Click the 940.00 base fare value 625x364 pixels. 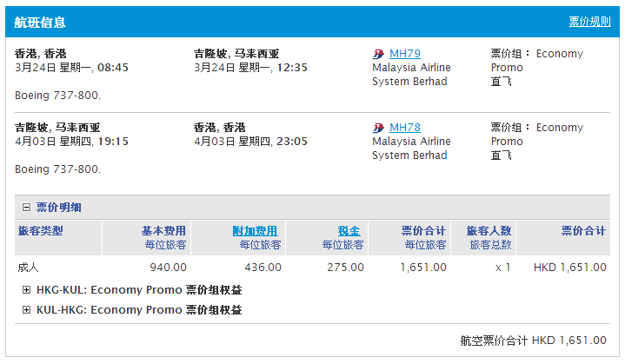(168, 268)
